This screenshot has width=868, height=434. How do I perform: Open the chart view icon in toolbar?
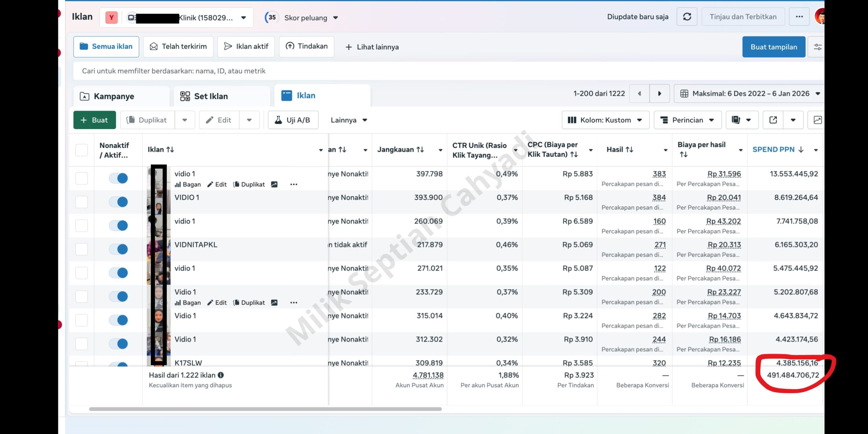click(817, 120)
